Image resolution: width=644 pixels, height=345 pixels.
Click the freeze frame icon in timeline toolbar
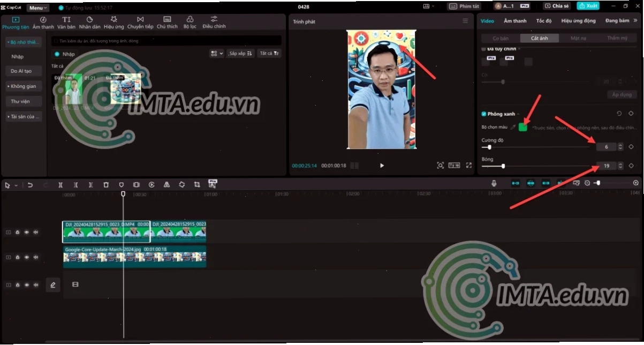[x=137, y=185]
